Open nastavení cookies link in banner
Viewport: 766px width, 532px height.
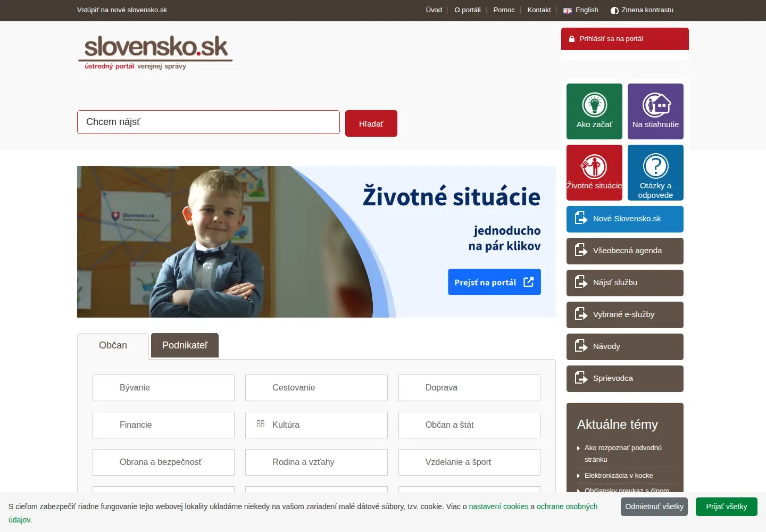(498, 506)
